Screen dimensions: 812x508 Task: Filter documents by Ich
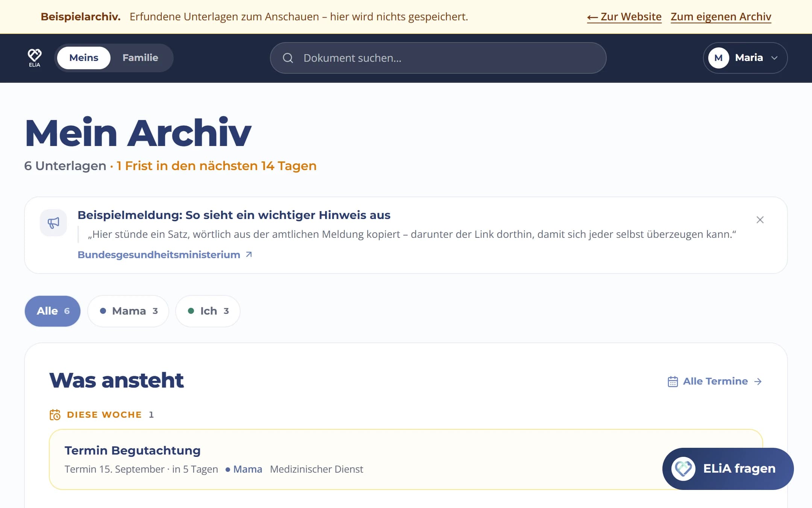click(208, 311)
